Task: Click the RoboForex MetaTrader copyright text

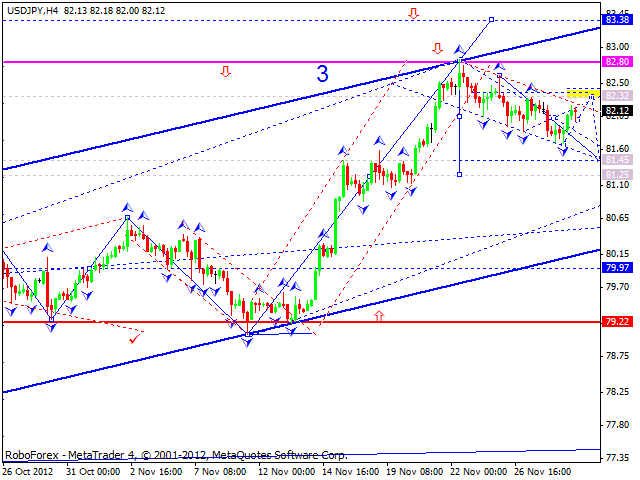Action: click(x=176, y=455)
